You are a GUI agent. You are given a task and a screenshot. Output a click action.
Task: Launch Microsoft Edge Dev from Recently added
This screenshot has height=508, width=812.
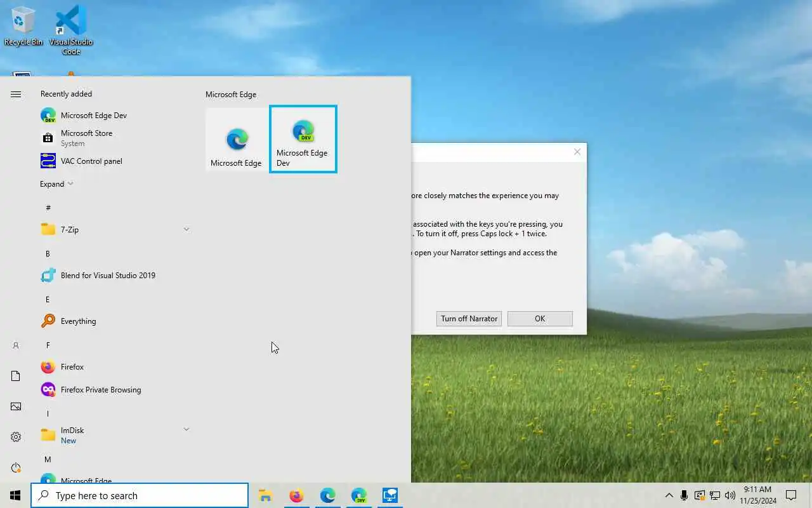(x=114, y=116)
